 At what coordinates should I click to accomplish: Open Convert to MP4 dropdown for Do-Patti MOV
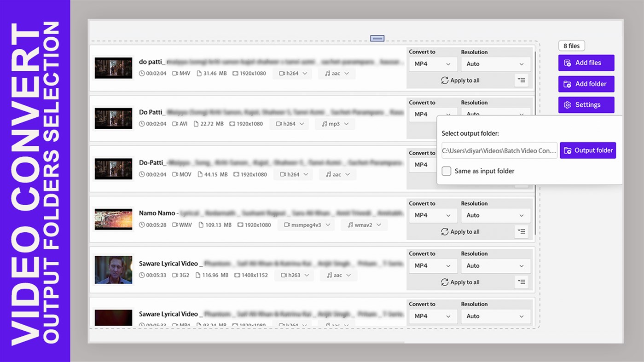click(x=423, y=165)
